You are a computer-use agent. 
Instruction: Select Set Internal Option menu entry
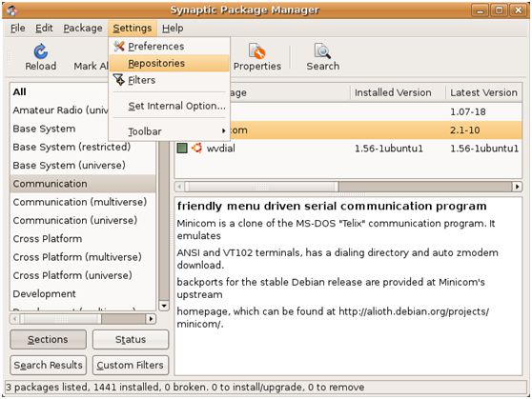170,106
